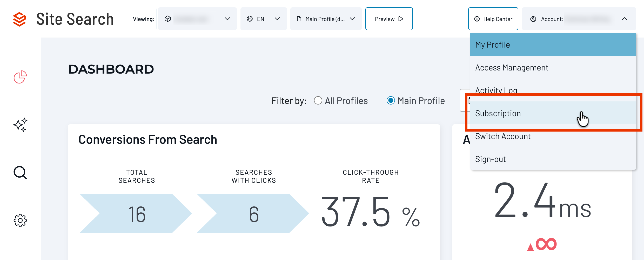Click the Site Search logo icon

click(x=19, y=19)
